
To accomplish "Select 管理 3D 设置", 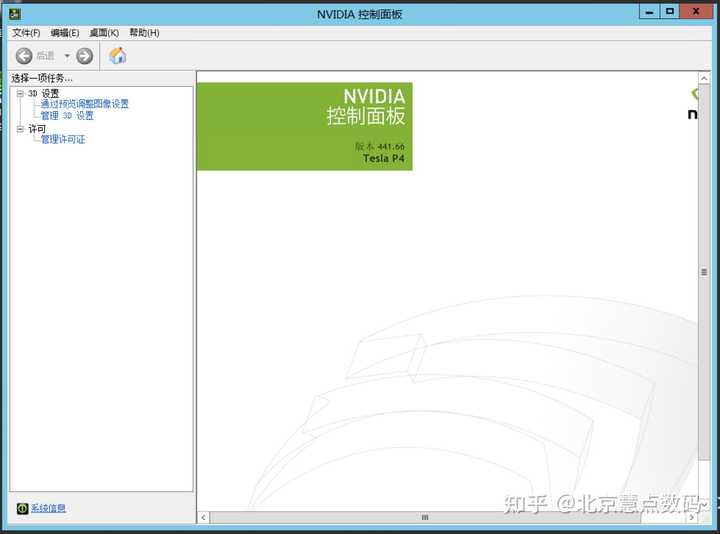I will 67,116.
